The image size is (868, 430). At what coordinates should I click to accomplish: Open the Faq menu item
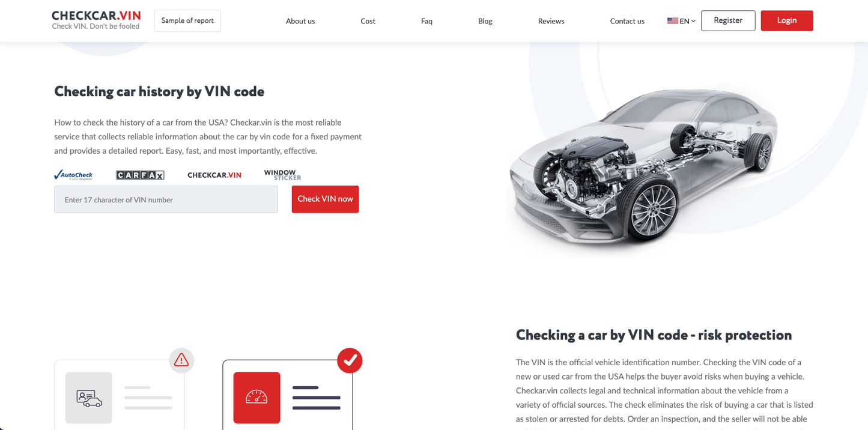[x=426, y=21]
